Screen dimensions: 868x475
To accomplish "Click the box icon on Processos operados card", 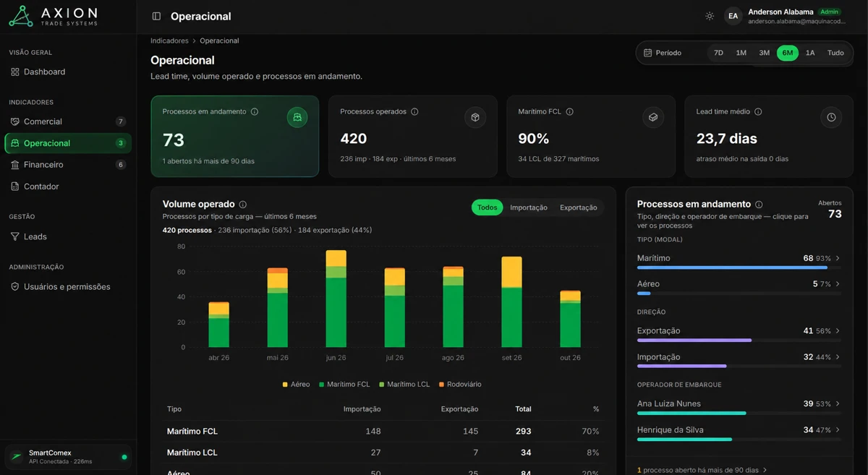I will click(475, 117).
